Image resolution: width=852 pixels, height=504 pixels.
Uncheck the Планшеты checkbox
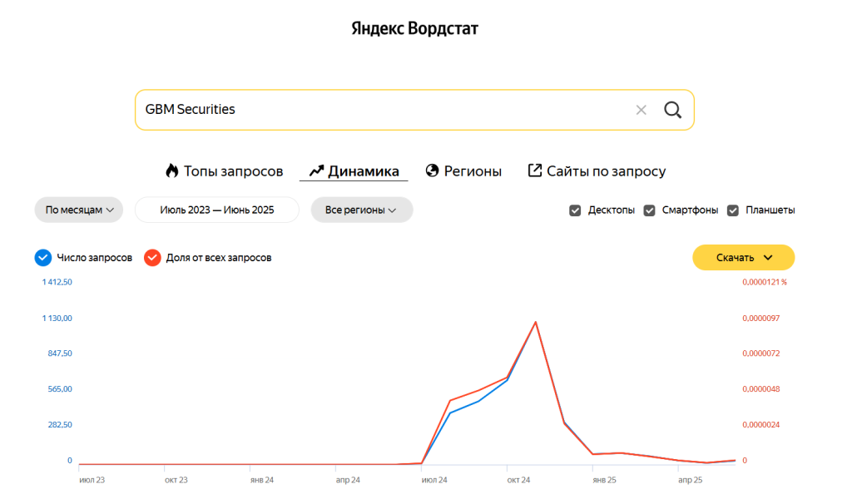tap(733, 210)
